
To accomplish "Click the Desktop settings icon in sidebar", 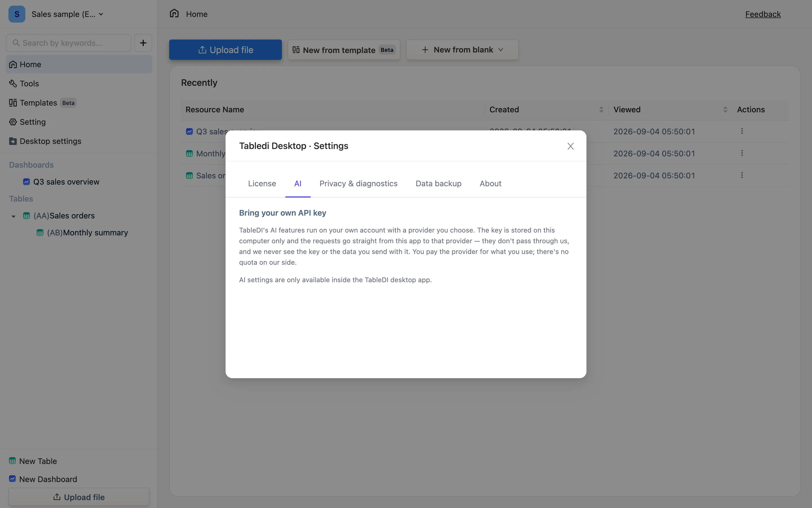I will click(x=13, y=141).
